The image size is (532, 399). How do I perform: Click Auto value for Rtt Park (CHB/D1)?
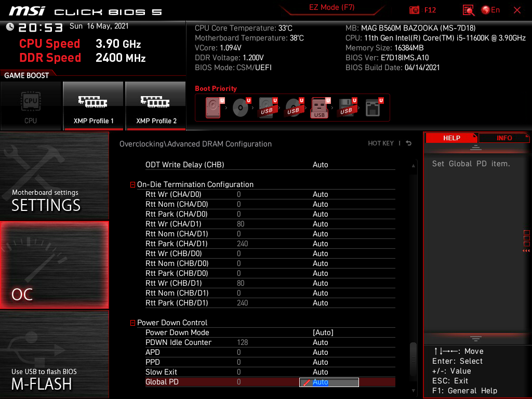[x=320, y=303]
